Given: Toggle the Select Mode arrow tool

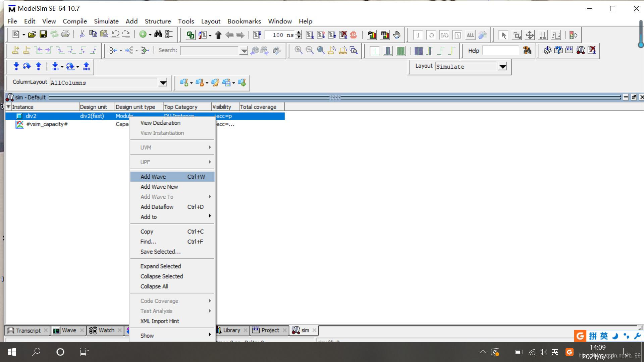Looking at the screenshot, I should point(503,35).
